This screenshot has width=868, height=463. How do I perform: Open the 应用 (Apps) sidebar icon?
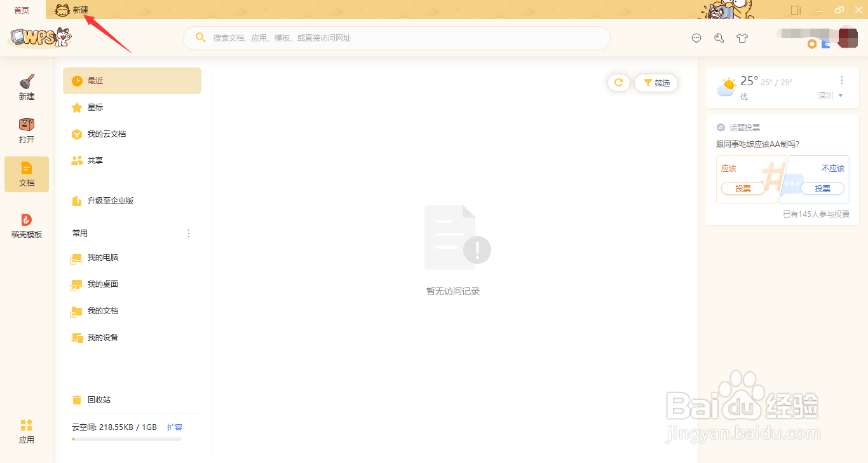pyautogui.click(x=26, y=431)
